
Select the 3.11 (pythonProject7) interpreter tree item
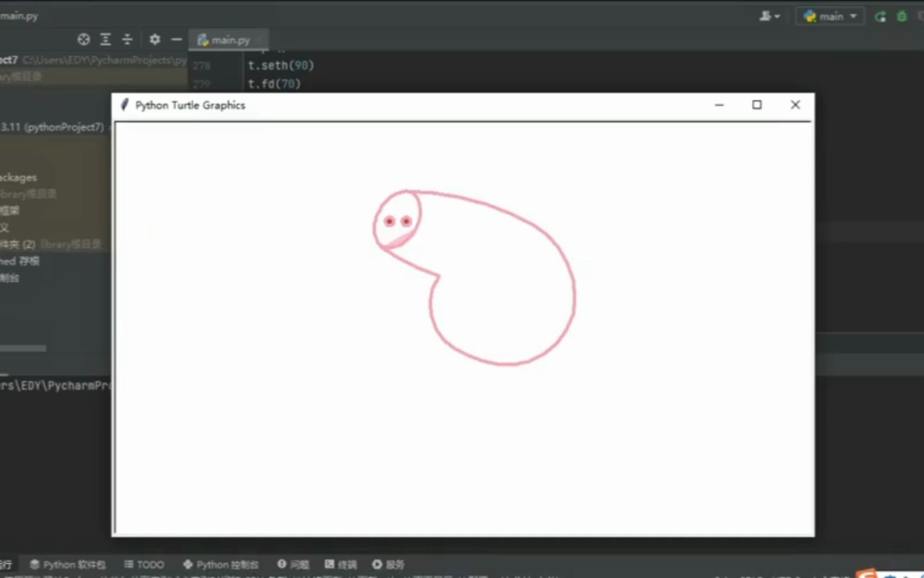point(52,127)
